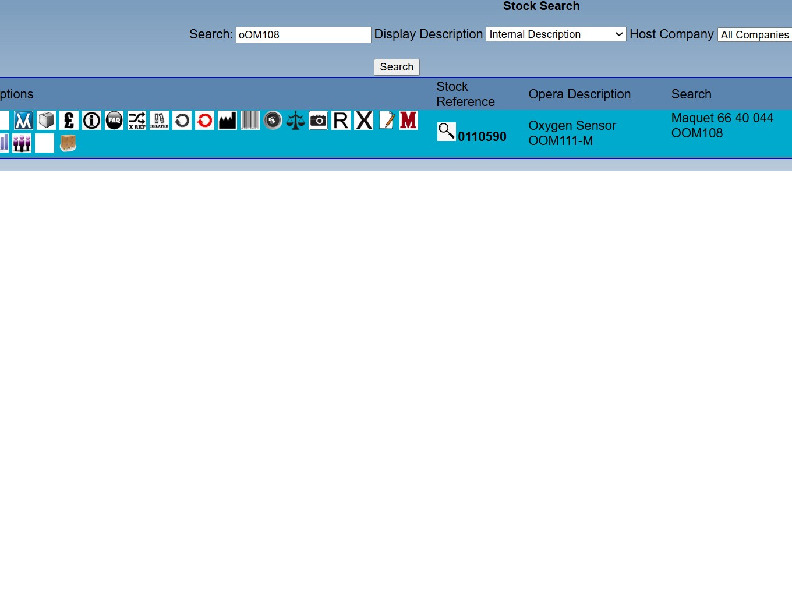The width and height of the screenshot is (792, 612).
Task: Click the red circular refresh icon
Action: click(205, 121)
